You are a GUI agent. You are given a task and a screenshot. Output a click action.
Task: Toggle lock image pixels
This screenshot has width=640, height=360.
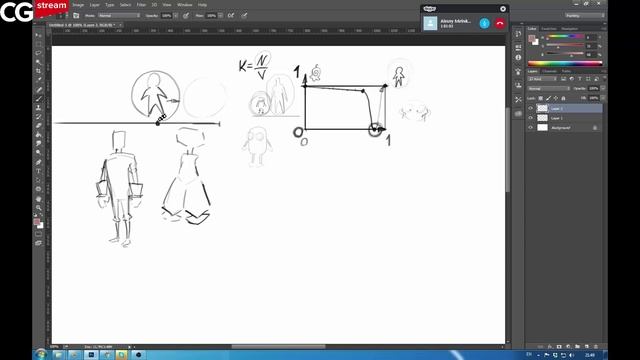pyautogui.click(x=548, y=98)
